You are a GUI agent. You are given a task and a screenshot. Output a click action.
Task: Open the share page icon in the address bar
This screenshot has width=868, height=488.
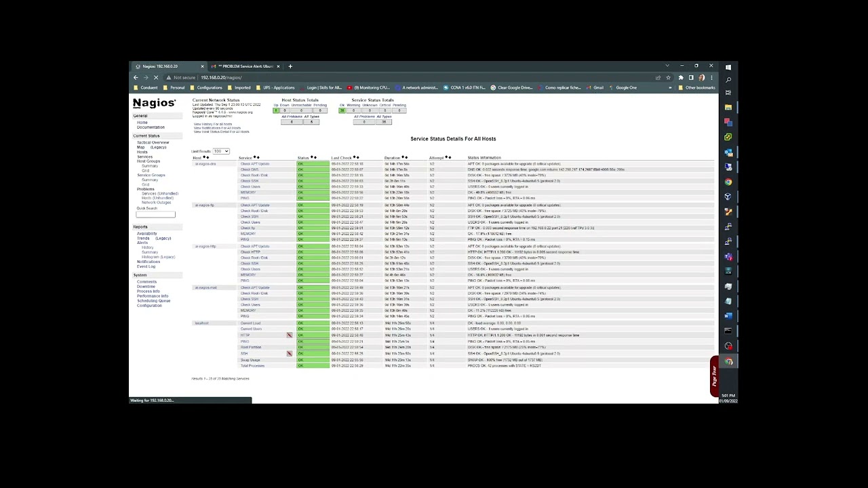tap(658, 77)
